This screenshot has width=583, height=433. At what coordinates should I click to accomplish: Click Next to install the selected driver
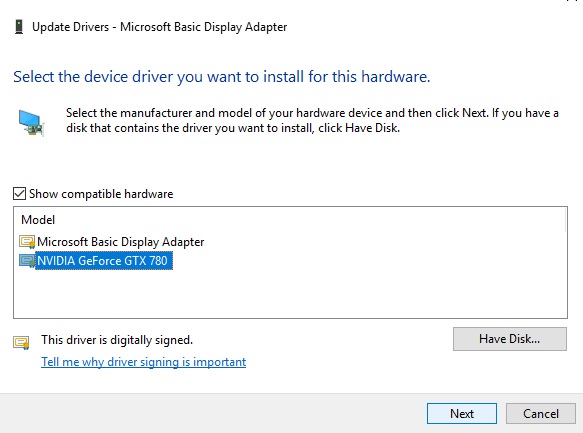[462, 414]
